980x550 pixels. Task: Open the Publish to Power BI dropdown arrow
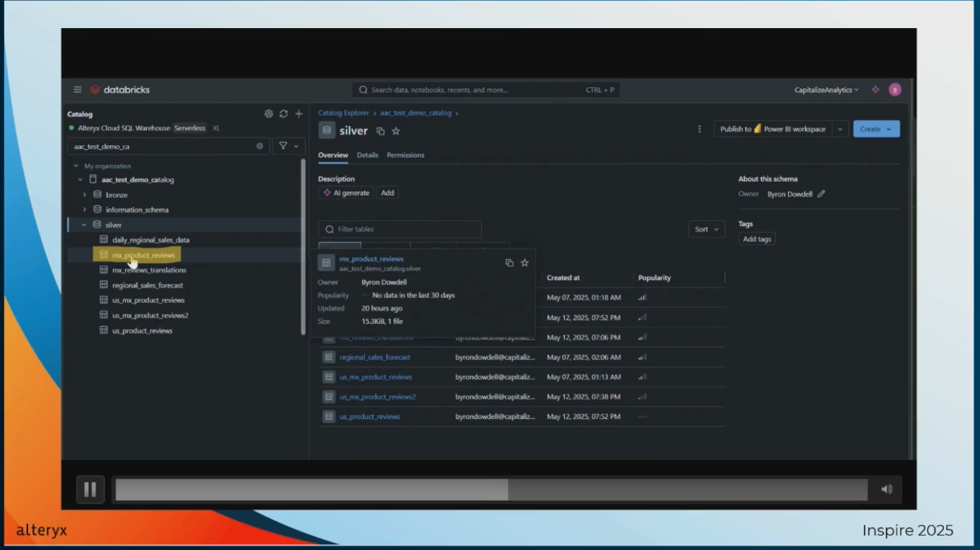click(x=840, y=129)
